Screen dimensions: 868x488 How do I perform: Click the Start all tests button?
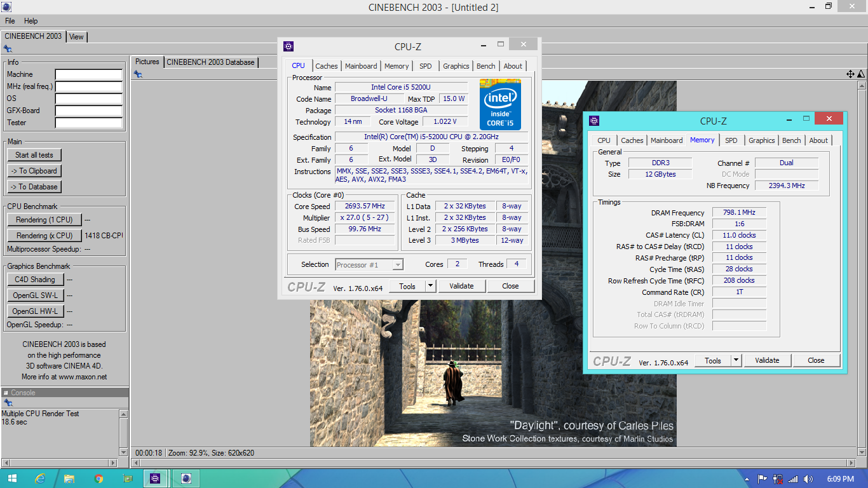coord(34,155)
